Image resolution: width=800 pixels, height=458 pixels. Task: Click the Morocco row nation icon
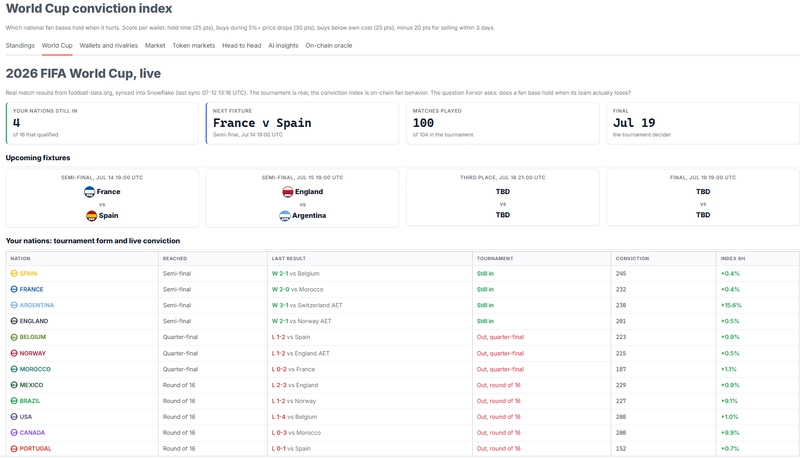14,369
